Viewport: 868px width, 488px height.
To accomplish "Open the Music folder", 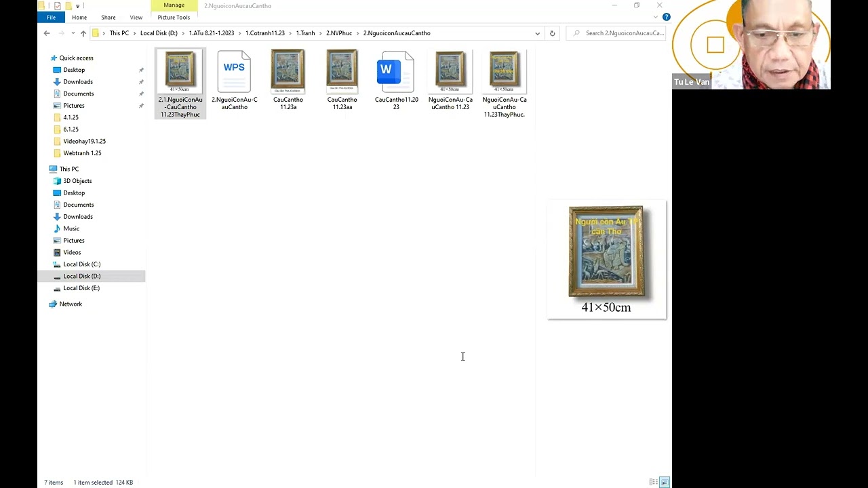I will 71,228.
